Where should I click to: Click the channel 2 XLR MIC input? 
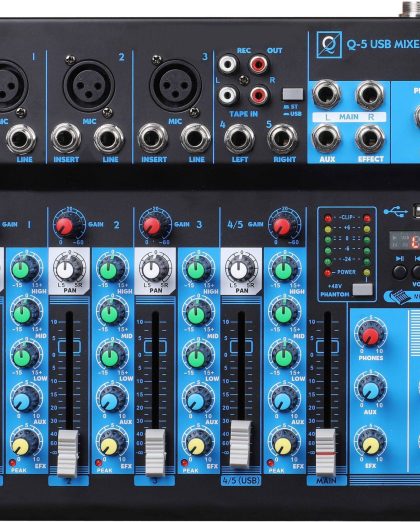pyautogui.click(x=89, y=85)
